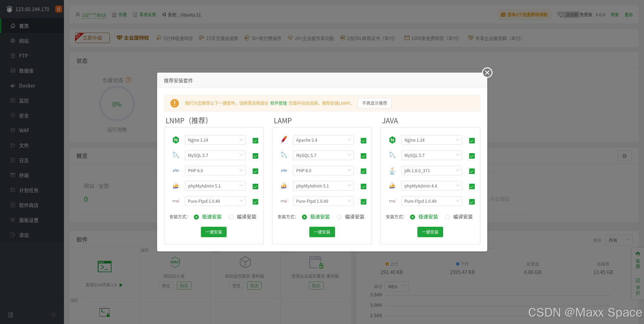The image size is (644, 324).
Task: Click 一键安装 under JAVA
Action: [430, 232]
